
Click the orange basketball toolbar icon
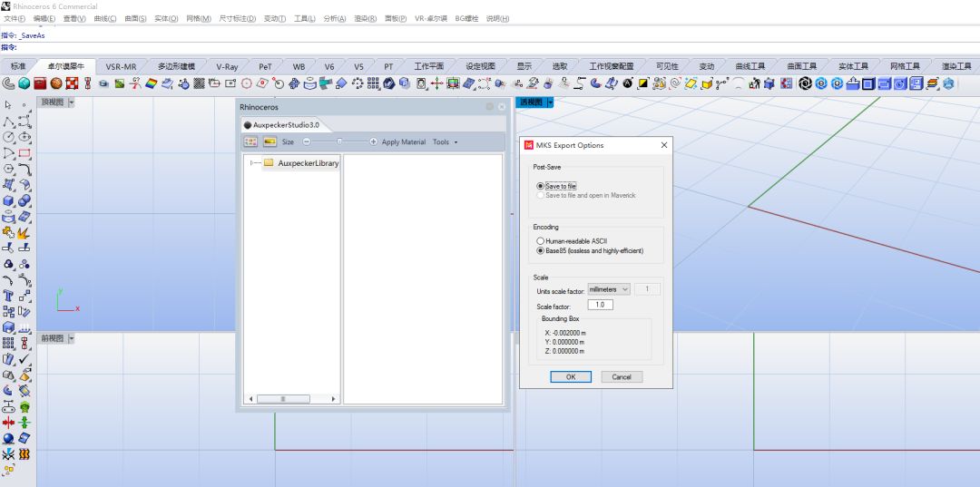(56, 83)
